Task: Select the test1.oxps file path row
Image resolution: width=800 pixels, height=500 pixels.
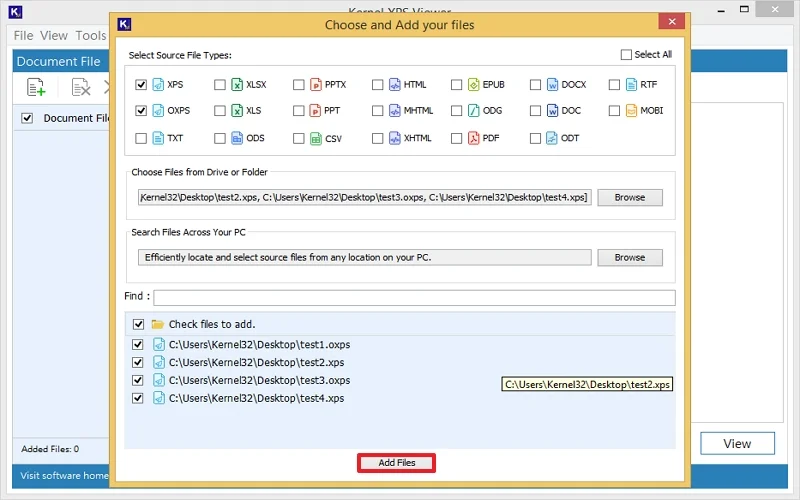Action: [259, 344]
